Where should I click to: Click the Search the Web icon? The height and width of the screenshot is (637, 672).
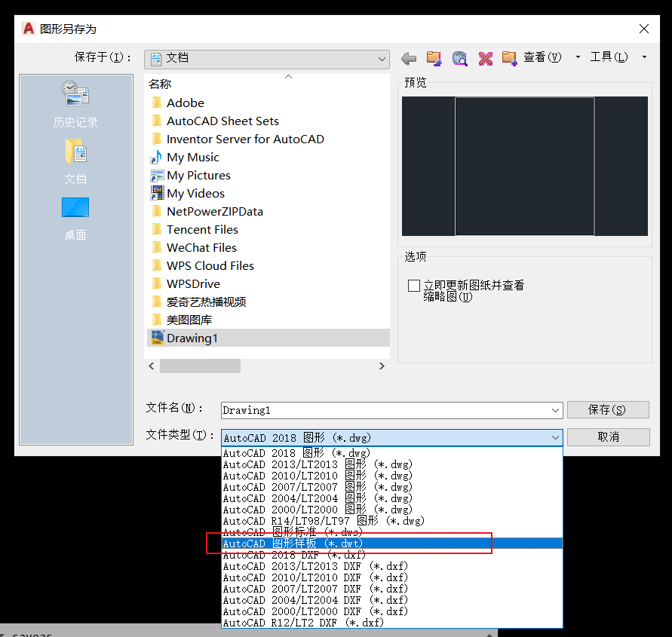(x=459, y=58)
